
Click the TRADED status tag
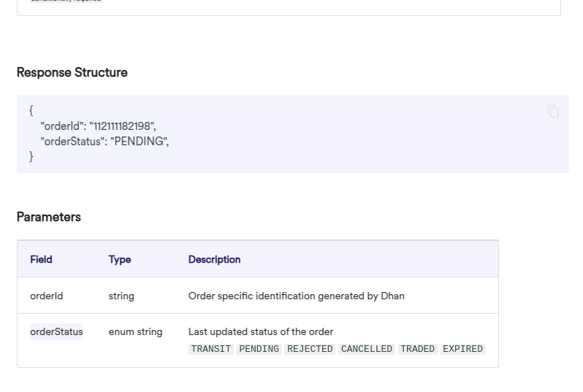click(x=418, y=349)
